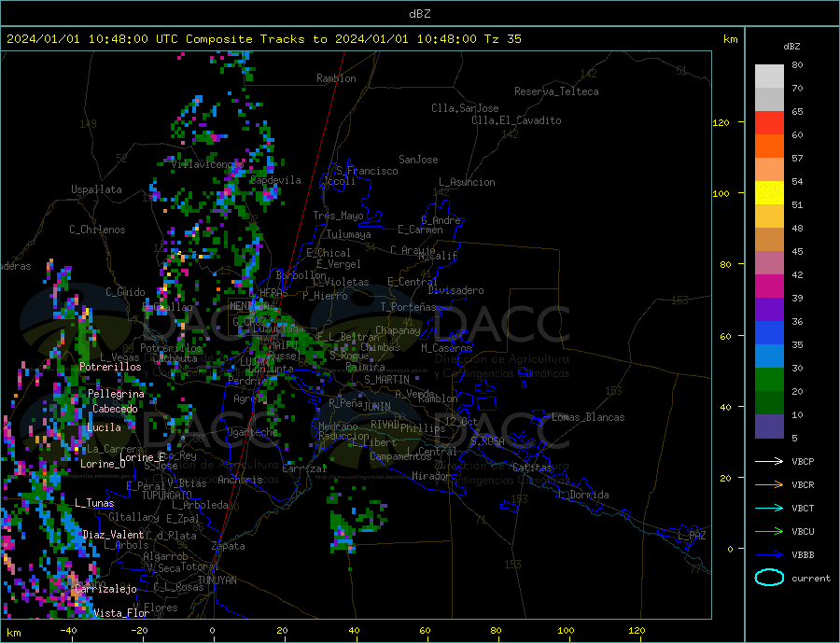Click the C_Guido label
The height and width of the screenshot is (643, 840).
tap(125, 292)
